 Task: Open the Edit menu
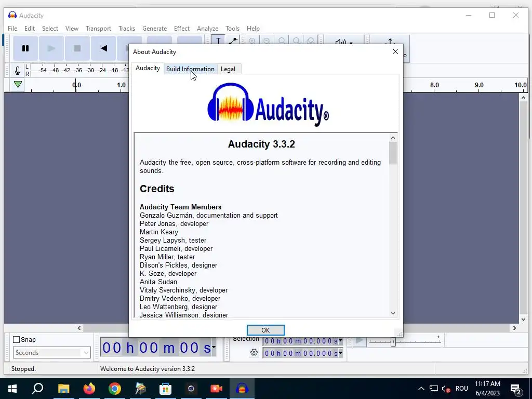click(x=30, y=29)
